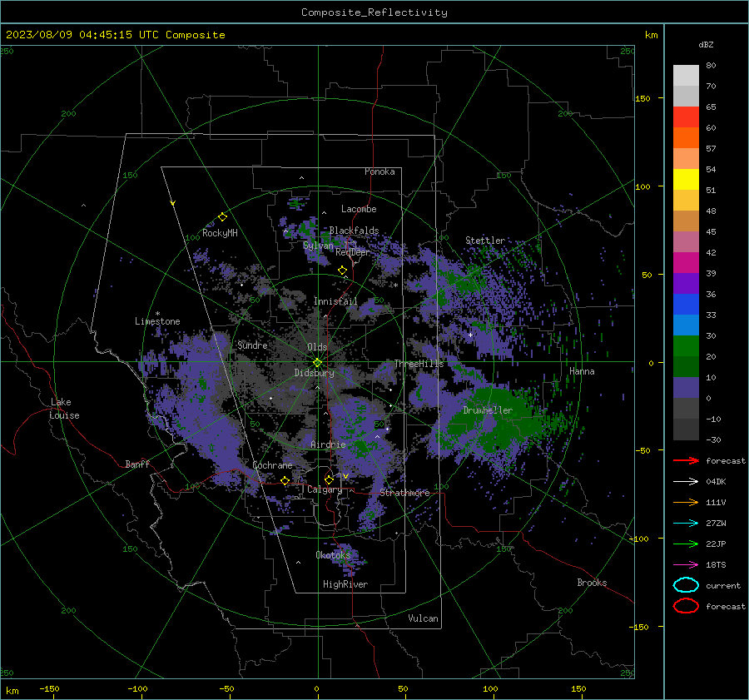Choose the purple 36-39 dBZ swatch
749x700 pixels.
686,284
